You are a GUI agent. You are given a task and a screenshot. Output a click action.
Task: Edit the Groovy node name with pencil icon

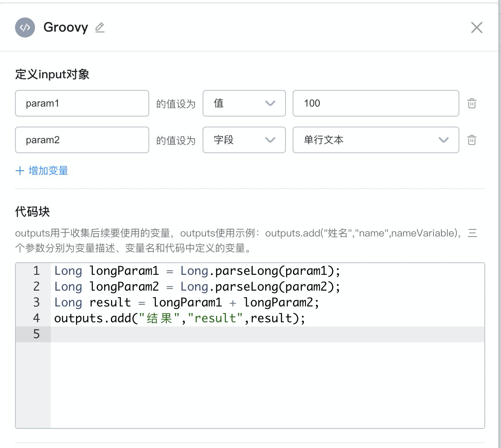[x=100, y=27]
